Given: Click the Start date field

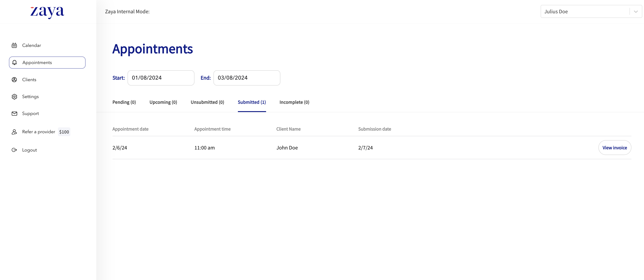Looking at the screenshot, I should pos(161,78).
